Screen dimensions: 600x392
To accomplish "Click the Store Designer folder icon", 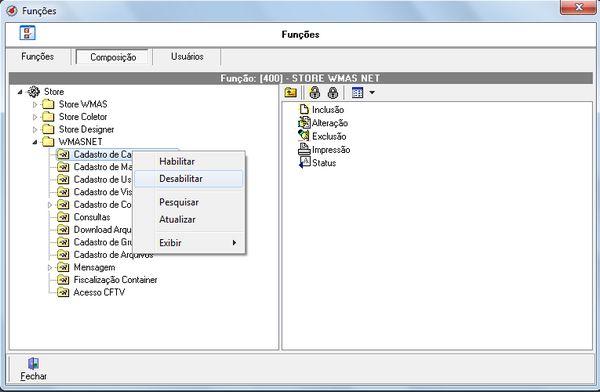I will click(48, 129).
